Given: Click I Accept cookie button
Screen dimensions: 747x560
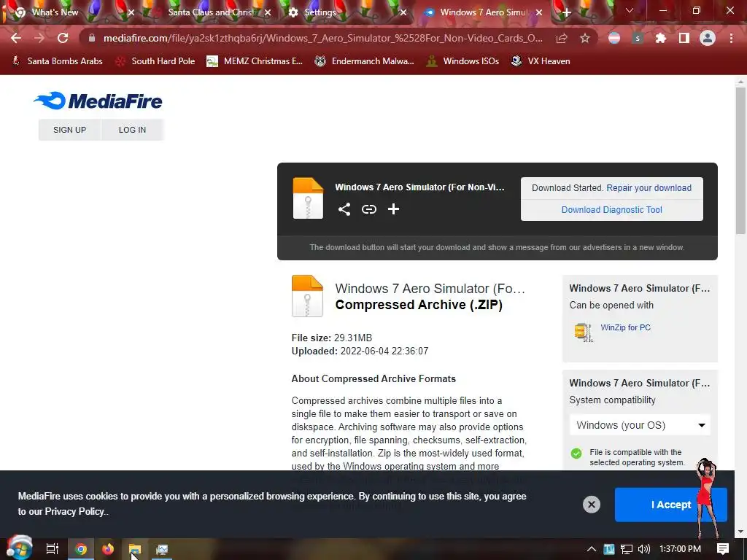Looking at the screenshot, I should (671, 505).
